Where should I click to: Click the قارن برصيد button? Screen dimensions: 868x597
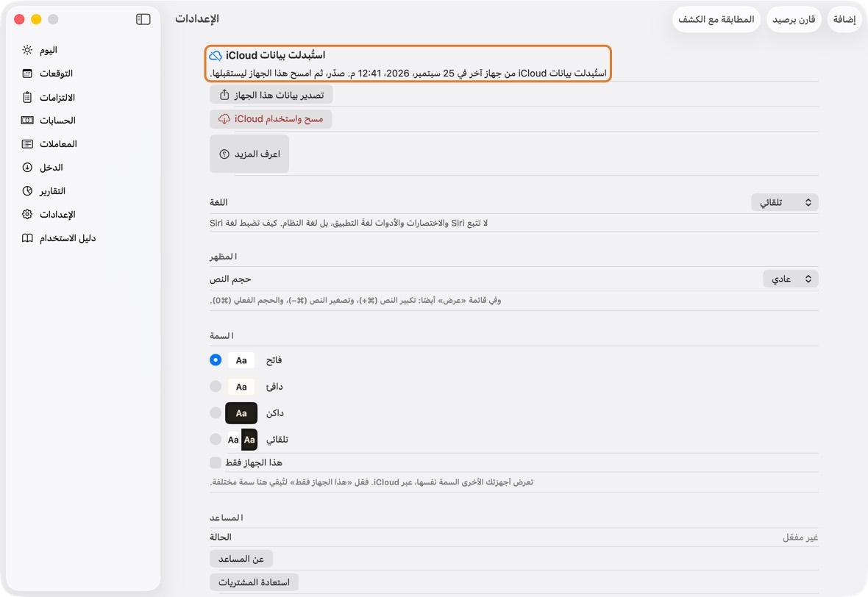click(x=794, y=19)
